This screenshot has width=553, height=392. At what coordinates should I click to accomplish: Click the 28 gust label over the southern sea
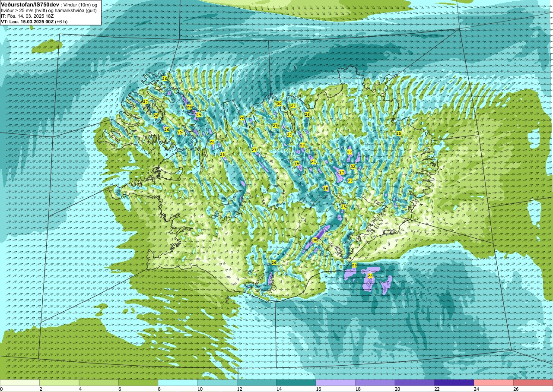point(370,275)
